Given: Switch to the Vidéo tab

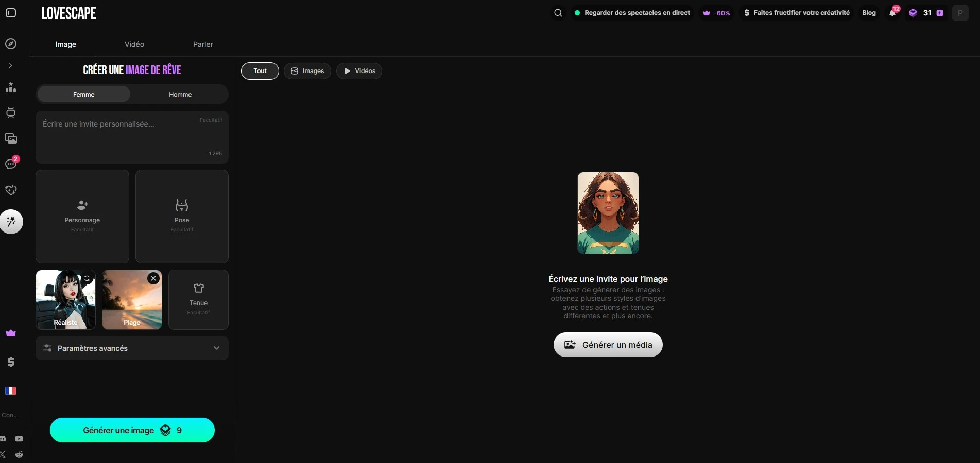Looking at the screenshot, I should (x=134, y=44).
